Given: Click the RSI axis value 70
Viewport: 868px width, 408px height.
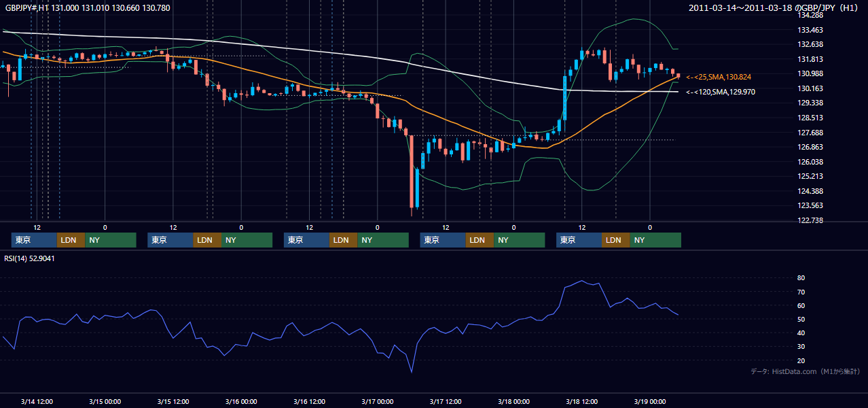Looking at the screenshot, I should coord(801,292).
